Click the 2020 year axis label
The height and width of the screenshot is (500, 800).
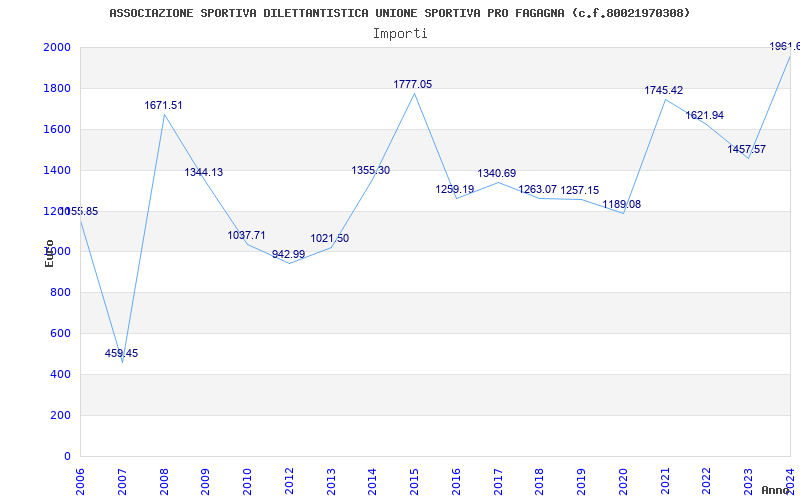(623, 482)
